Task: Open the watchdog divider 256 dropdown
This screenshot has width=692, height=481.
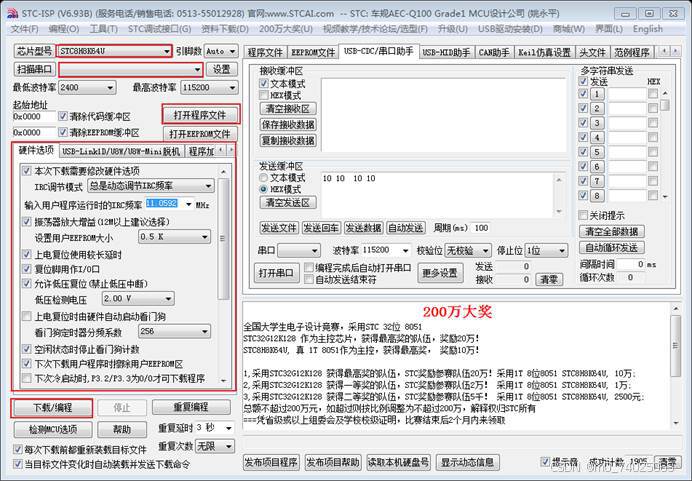Action: (x=174, y=331)
